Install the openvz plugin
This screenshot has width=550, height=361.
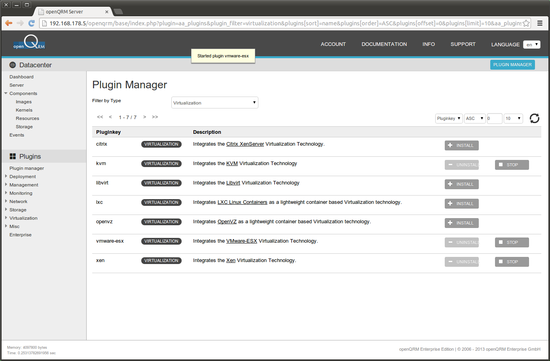coord(462,223)
